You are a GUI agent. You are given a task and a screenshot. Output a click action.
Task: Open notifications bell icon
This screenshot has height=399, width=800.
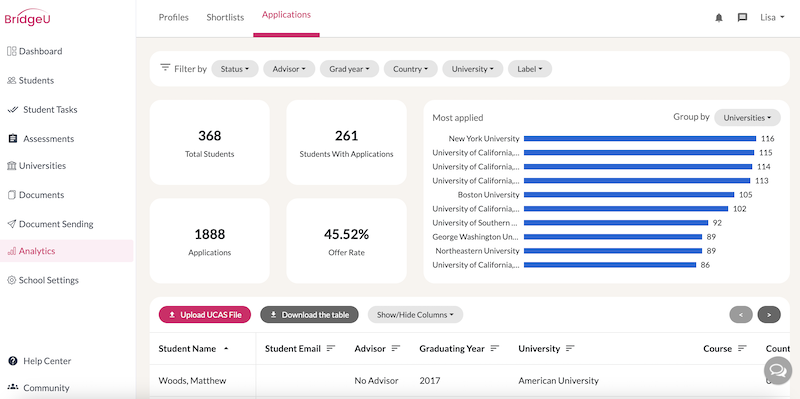(x=719, y=18)
